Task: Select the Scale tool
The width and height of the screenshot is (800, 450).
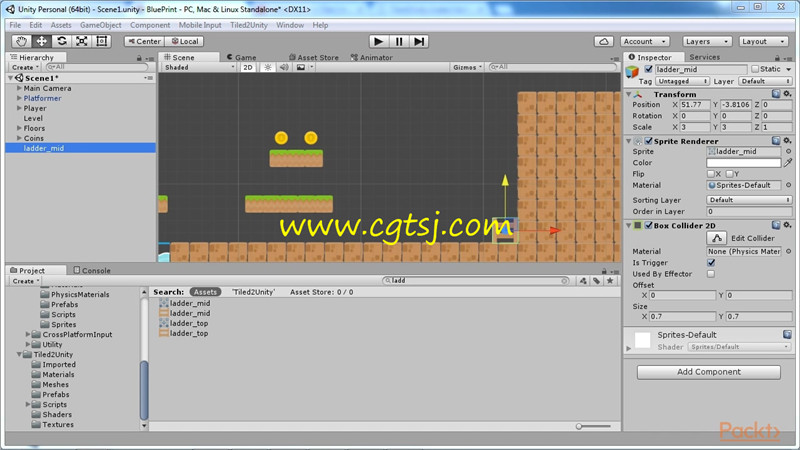Action: click(82, 41)
